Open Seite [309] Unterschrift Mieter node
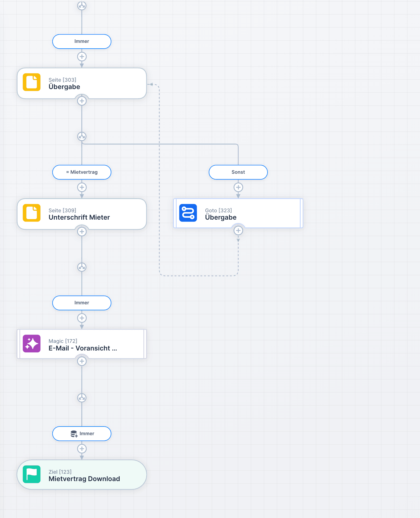Screen dimensions: 420x518 pyautogui.click(x=82, y=214)
